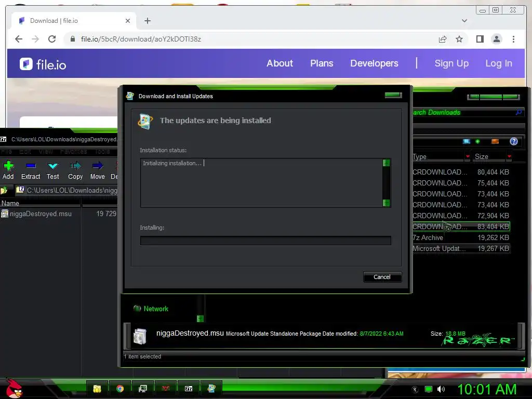This screenshot has width=532, height=399.
Task: Change view with the blue view icon in Explorer
Action: pos(467,141)
